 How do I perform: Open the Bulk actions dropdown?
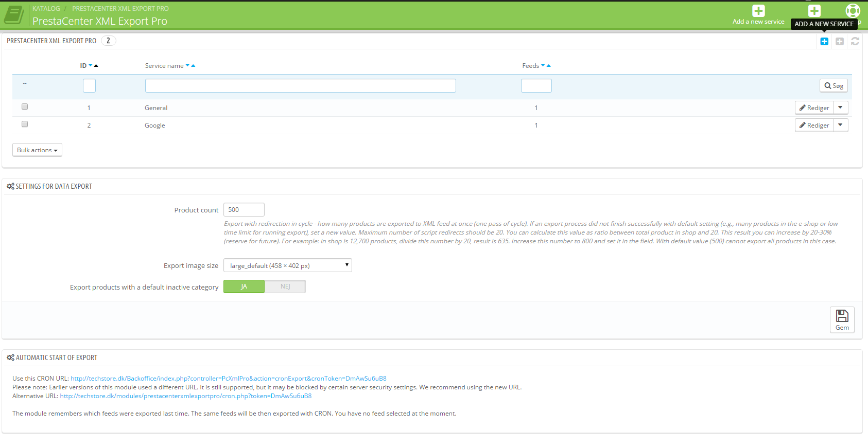coord(37,150)
